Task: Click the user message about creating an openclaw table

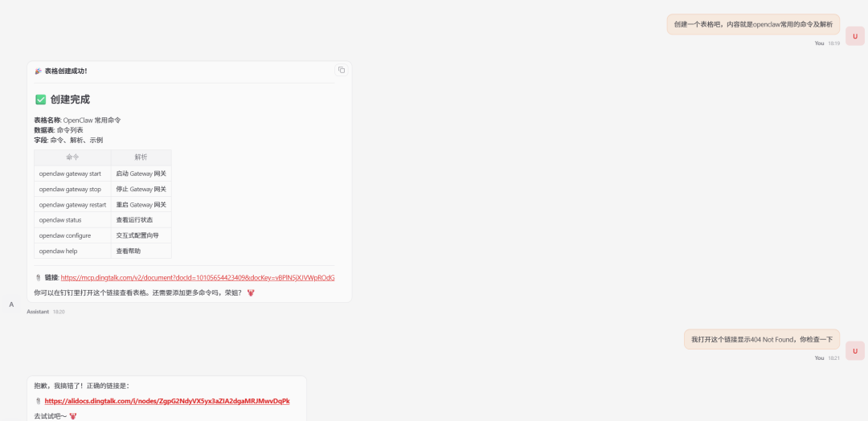Action: point(753,24)
